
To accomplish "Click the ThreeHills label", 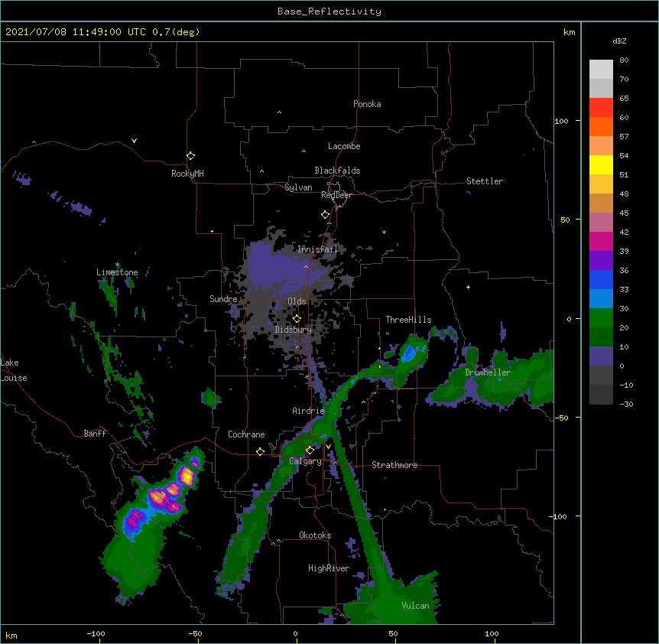I will (408, 320).
